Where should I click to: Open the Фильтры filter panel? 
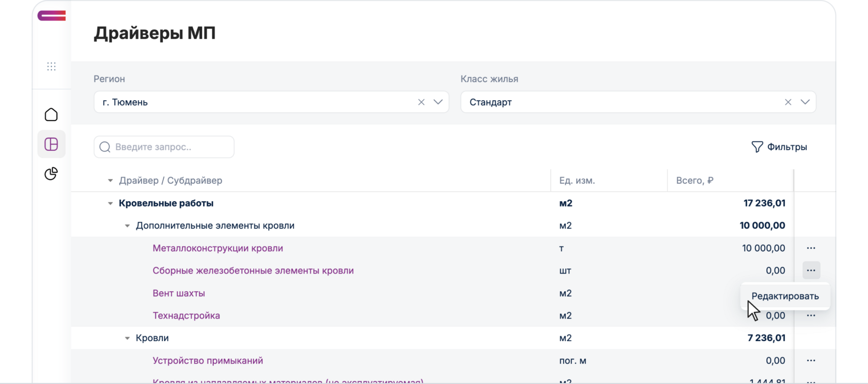[x=779, y=147]
